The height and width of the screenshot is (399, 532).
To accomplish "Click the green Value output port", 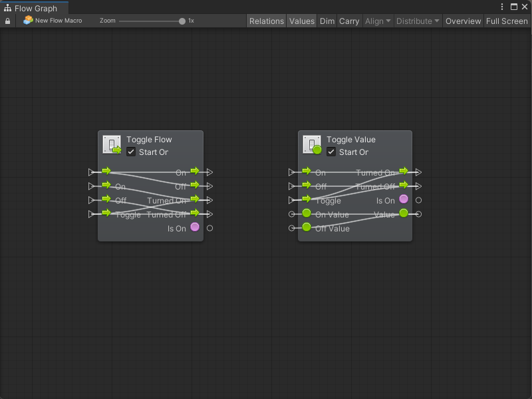I will coord(404,213).
